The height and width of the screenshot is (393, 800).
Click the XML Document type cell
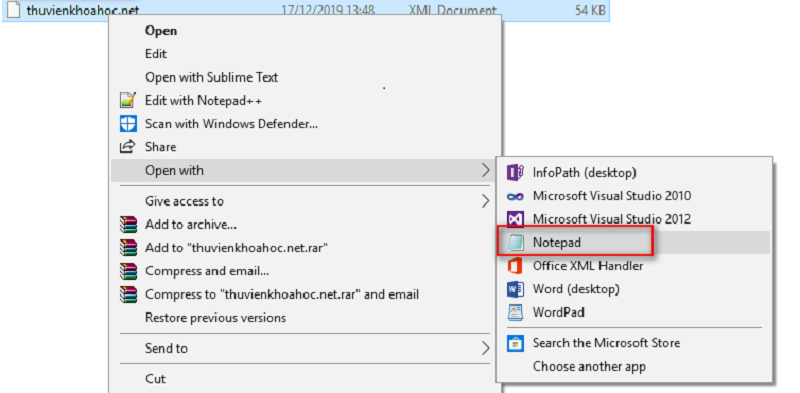pos(453,10)
